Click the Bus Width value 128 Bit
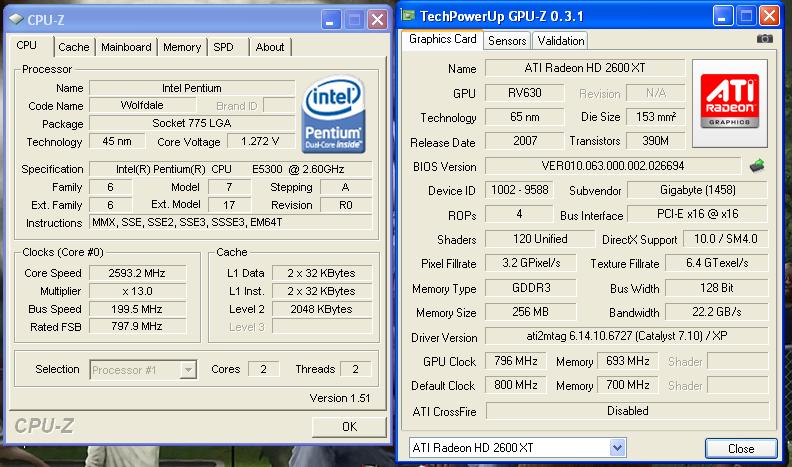The image size is (792, 467). (x=717, y=288)
